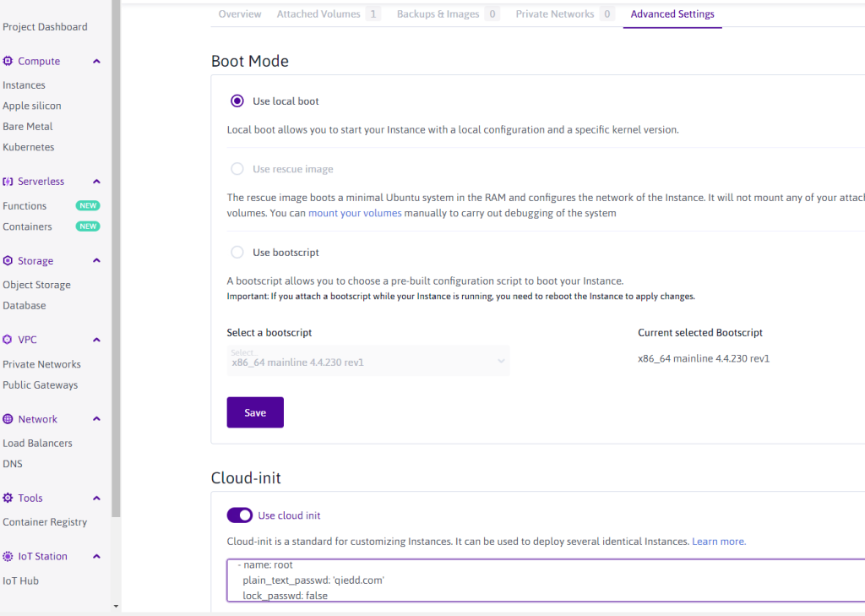
Task: Select the Use local boot option
Action: coord(237,101)
